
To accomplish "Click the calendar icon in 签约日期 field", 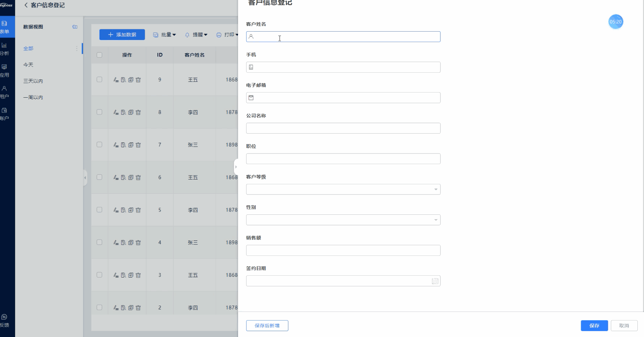I will point(435,281).
